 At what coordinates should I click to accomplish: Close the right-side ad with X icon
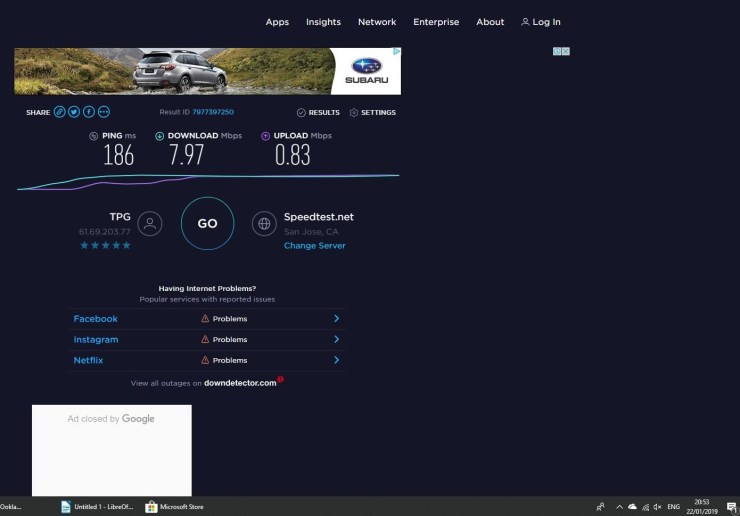click(566, 51)
